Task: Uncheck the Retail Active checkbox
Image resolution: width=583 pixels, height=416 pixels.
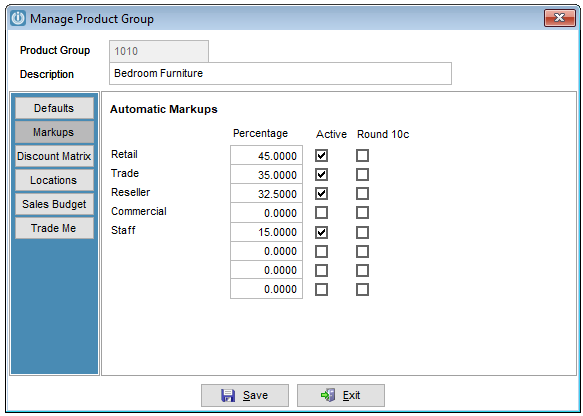Action: 322,155
